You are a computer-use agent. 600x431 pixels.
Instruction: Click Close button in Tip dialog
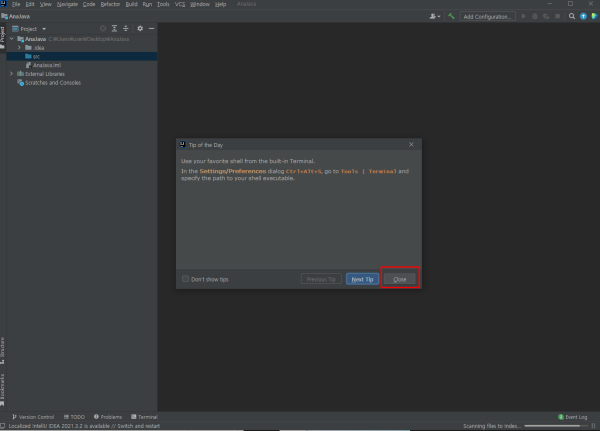[x=399, y=279]
